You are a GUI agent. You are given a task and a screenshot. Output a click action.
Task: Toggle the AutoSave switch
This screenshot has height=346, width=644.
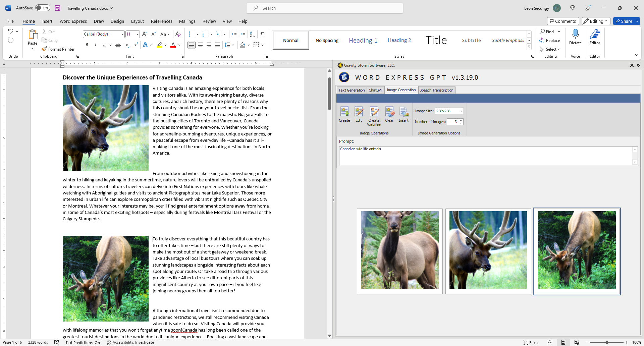pyautogui.click(x=43, y=8)
